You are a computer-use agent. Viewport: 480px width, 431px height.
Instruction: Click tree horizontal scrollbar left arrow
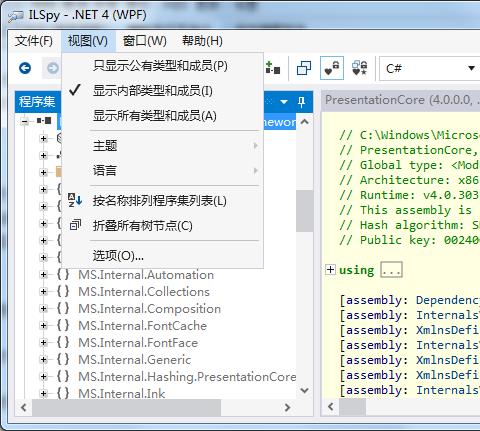24,407
